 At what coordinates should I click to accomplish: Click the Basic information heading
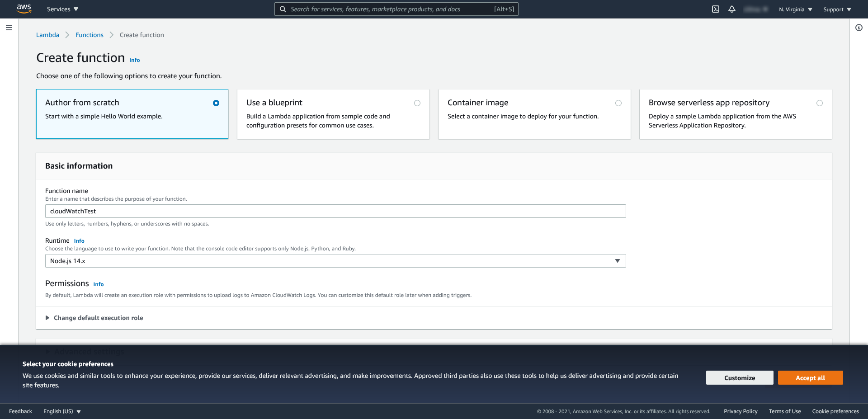(x=79, y=166)
